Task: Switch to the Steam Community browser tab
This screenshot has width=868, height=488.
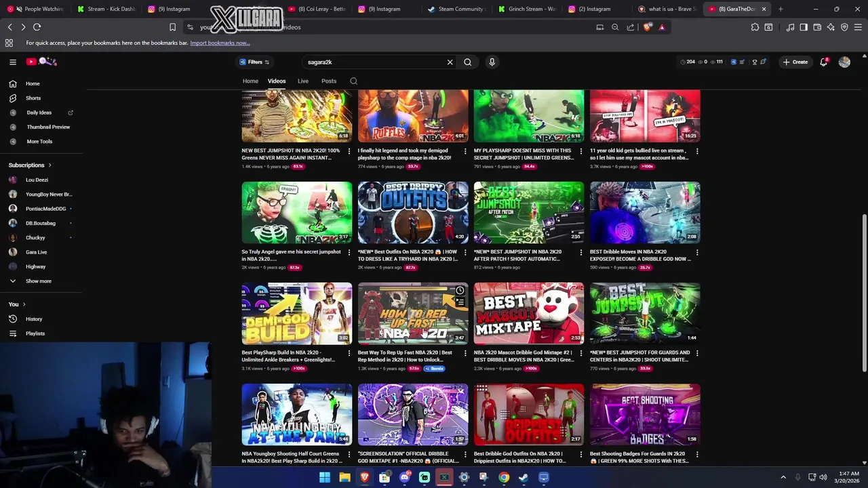Action: pos(455,9)
